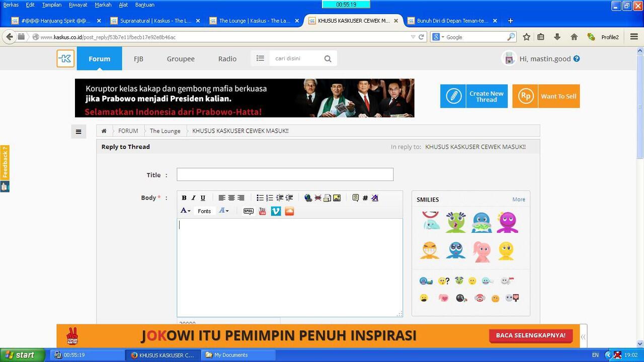Align body text to the left

pos(222,198)
